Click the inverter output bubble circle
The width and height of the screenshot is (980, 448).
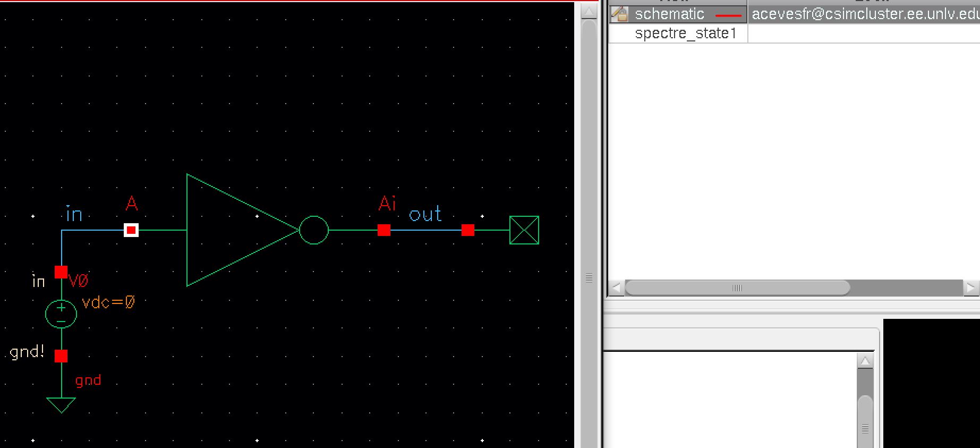pyautogui.click(x=314, y=230)
